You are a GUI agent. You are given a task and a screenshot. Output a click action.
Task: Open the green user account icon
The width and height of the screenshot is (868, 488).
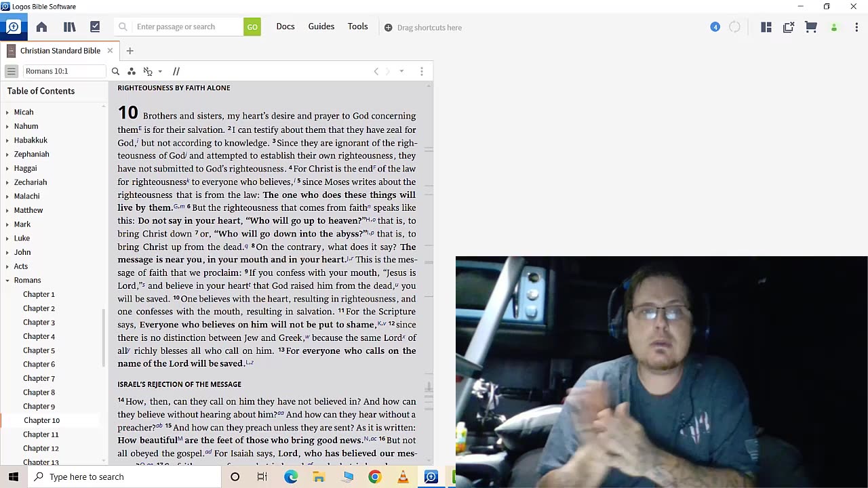tap(834, 27)
